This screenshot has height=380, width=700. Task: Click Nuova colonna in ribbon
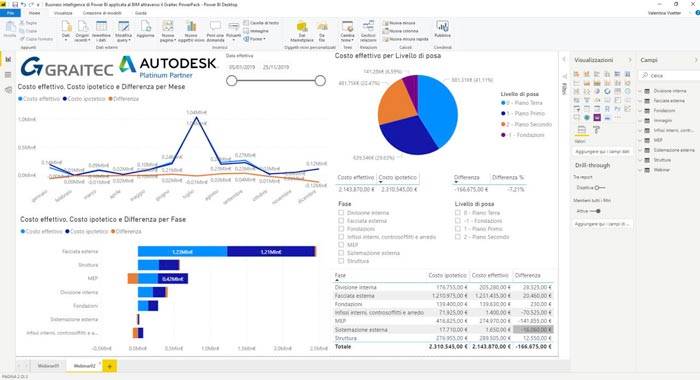[401, 31]
